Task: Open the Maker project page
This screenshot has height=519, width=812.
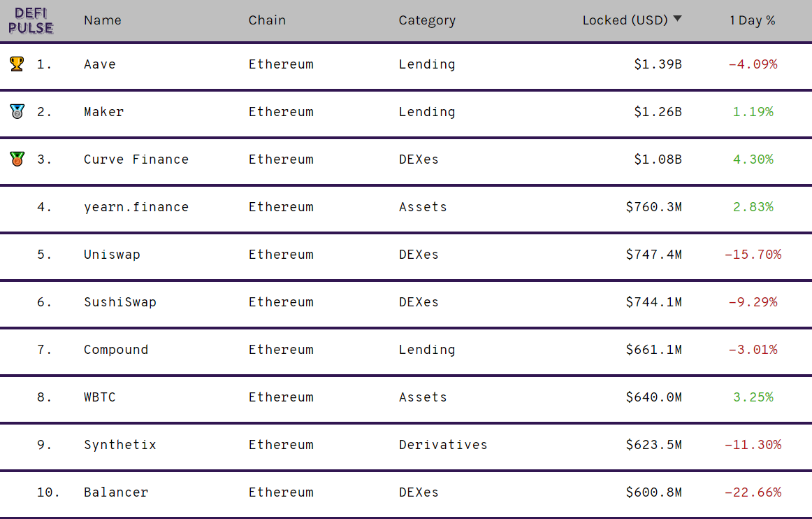Action: [103, 112]
